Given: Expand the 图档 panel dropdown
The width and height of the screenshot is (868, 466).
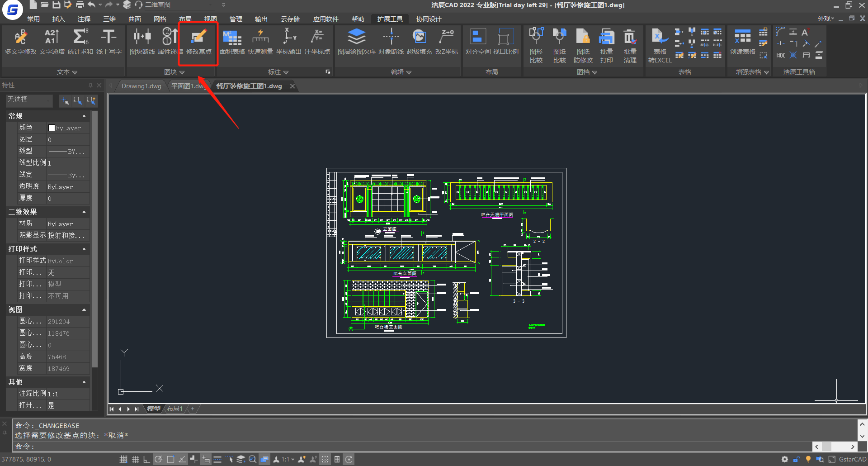Looking at the screenshot, I should click(x=587, y=72).
